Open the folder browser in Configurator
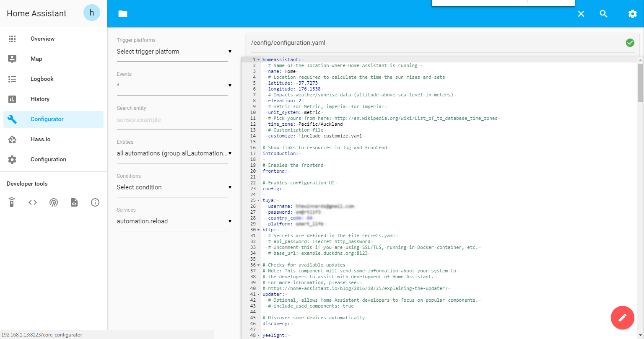The image size is (644, 339). pos(122,13)
